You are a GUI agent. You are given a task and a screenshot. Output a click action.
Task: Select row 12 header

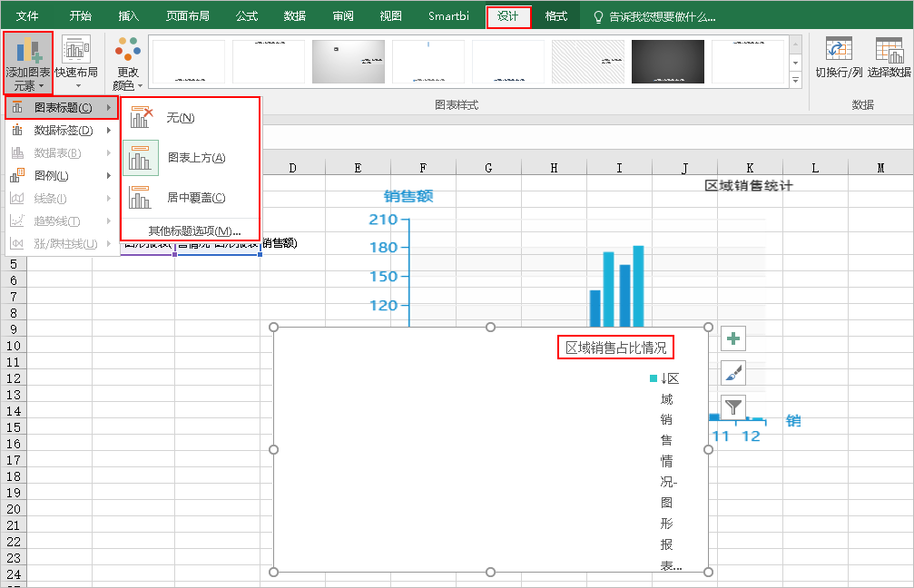[14, 378]
